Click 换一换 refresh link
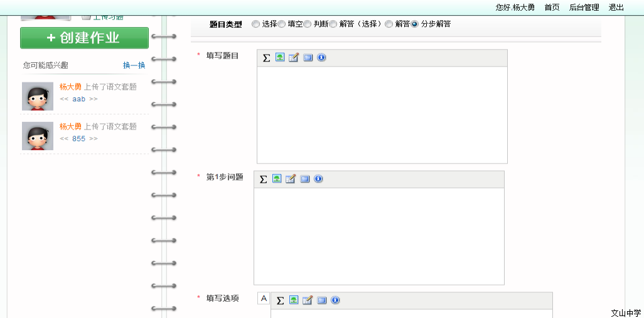 [x=134, y=65]
